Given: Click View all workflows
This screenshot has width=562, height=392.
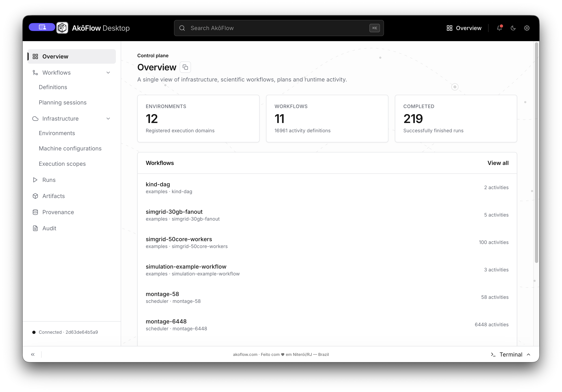Looking at the screenshot, I should [x=498, y=163].
